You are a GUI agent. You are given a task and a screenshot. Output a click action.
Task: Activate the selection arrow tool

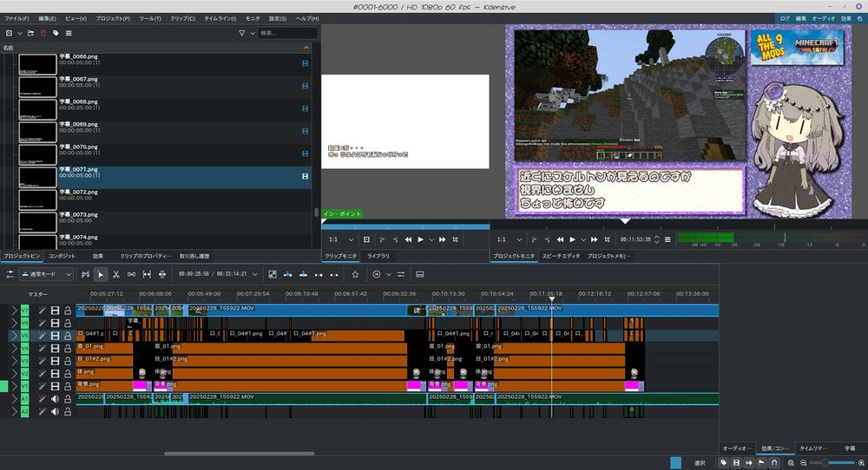101,274
